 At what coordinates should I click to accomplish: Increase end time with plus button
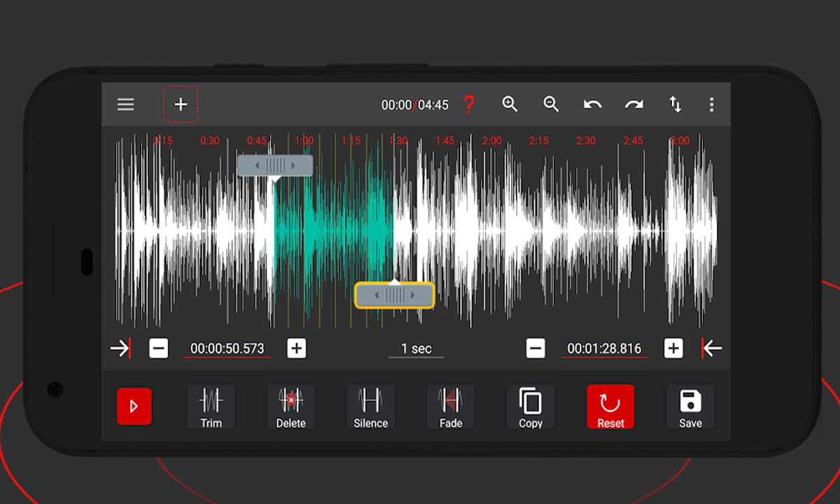[673, 348]
